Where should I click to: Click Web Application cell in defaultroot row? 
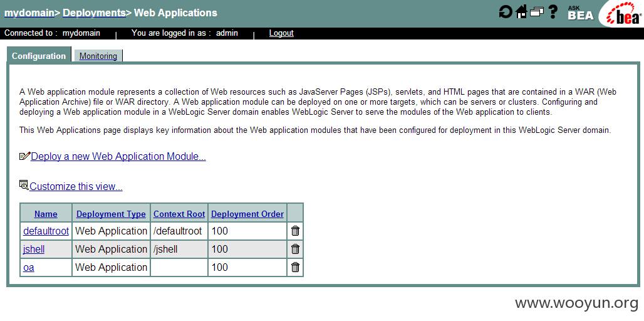[112, 231]
